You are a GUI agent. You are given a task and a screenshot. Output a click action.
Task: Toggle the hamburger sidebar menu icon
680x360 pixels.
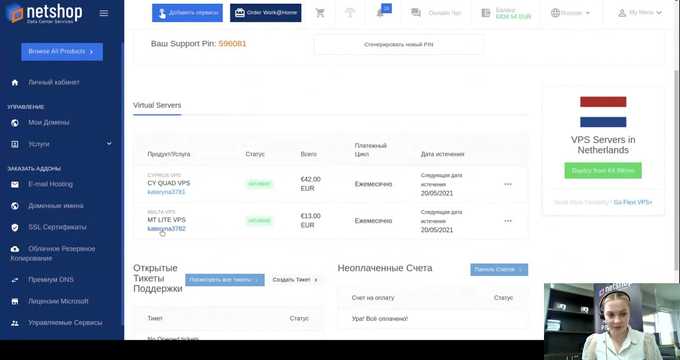tap(104, 13)
